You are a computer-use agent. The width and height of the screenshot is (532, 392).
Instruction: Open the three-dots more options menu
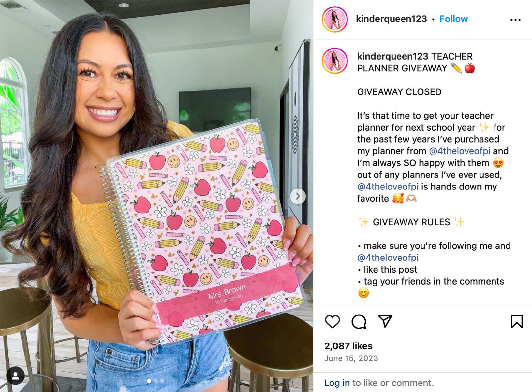(x=515, y=20)
